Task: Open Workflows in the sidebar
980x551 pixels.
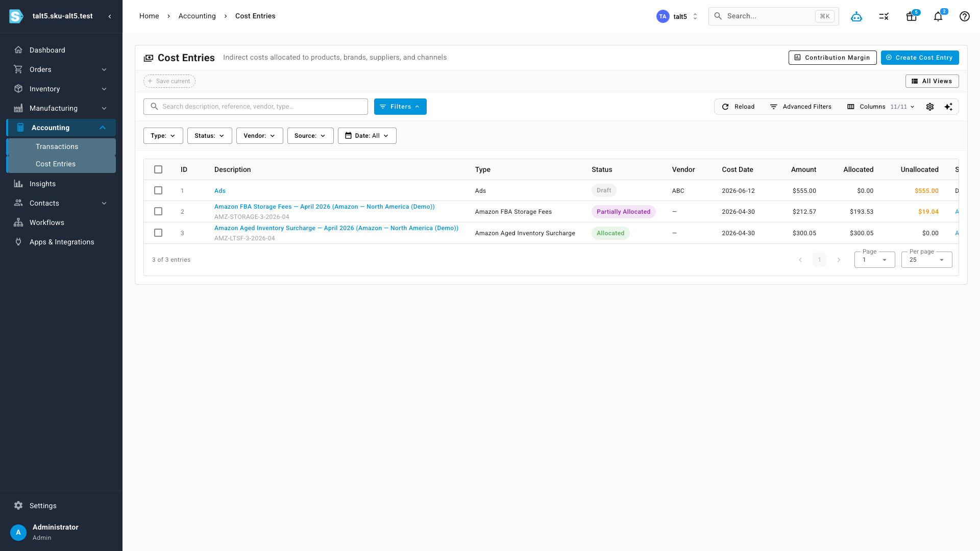Action: (x=61, y=222)
